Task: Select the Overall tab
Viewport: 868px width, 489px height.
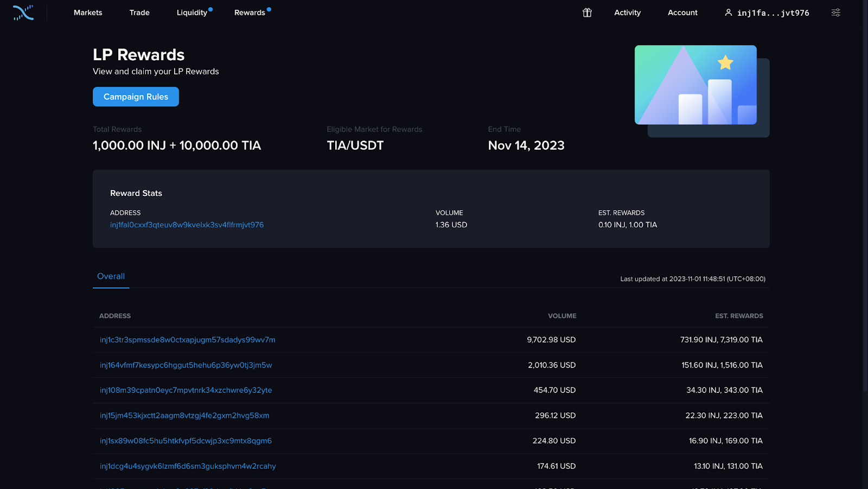Action: tap(111, 276)
